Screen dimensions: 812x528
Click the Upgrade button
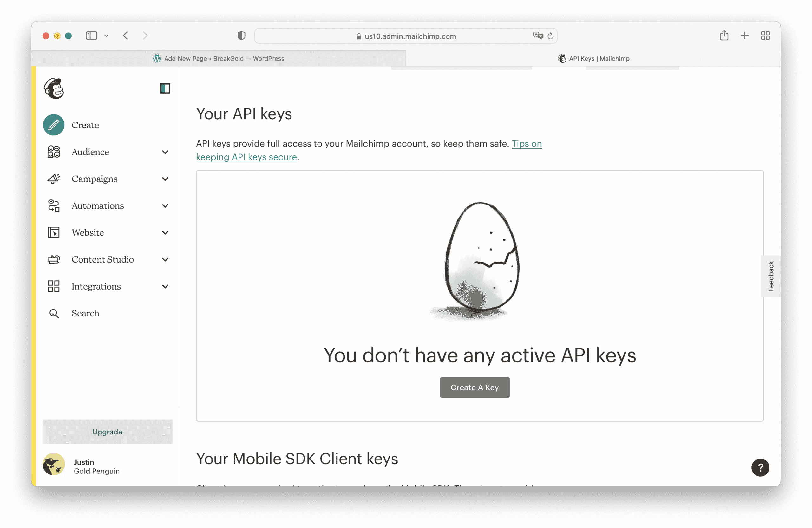[x=108, y=432]
